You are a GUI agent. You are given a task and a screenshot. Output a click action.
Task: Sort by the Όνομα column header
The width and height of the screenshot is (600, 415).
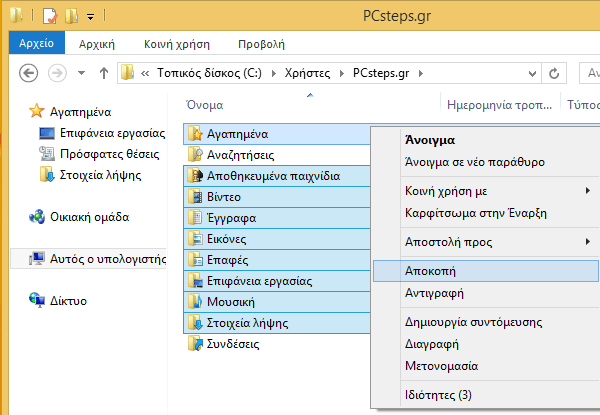tap(204, 105)
